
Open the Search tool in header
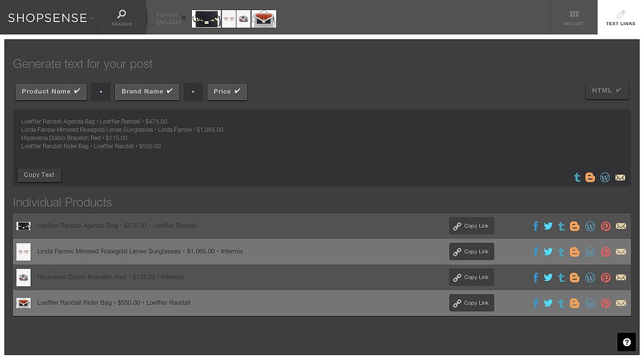point(121,17)
